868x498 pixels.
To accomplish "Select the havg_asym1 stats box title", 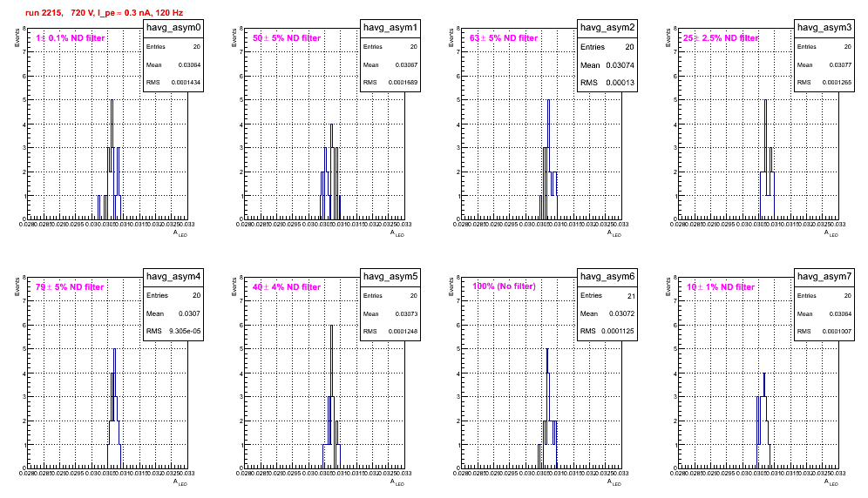I will click(390, 27).
